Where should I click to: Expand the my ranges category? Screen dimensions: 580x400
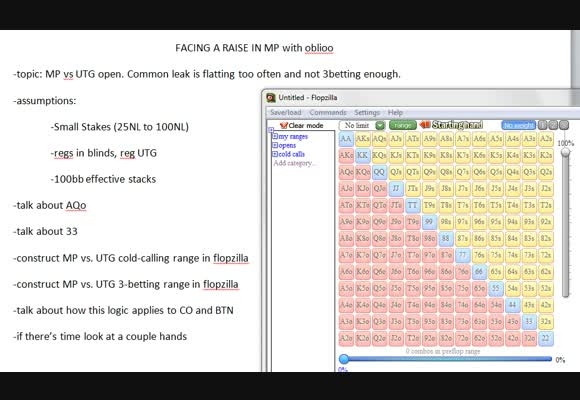point(275,136)
